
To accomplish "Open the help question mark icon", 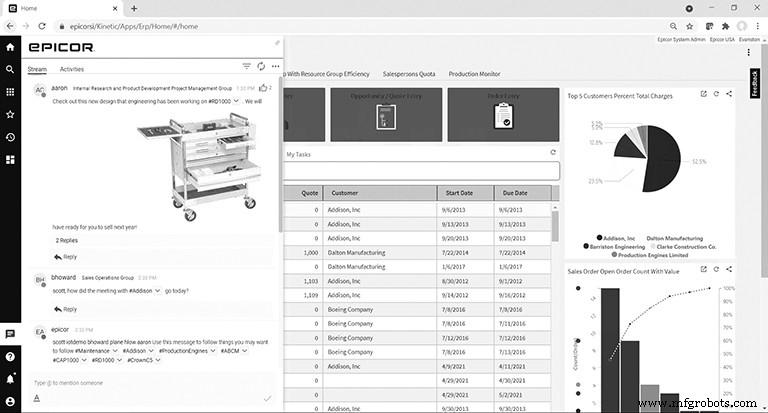I will pyautogui.click(x=10, y=357).
